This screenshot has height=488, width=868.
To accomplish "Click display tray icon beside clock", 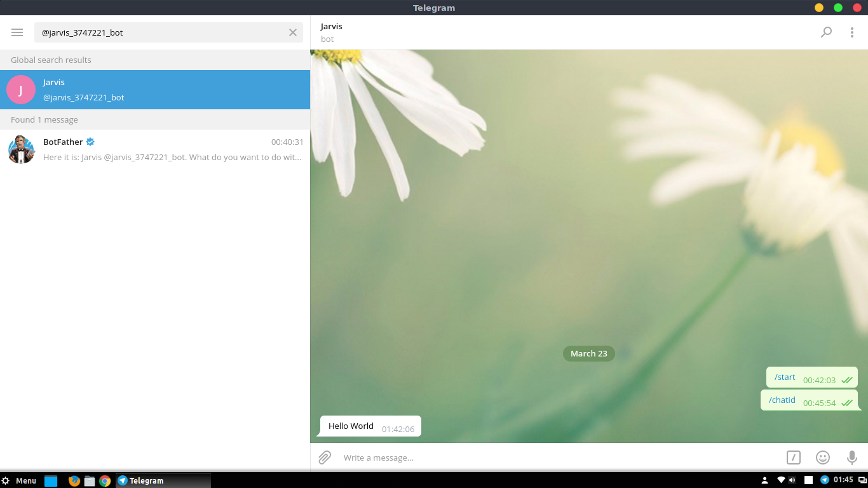I will tap(862, 480).
